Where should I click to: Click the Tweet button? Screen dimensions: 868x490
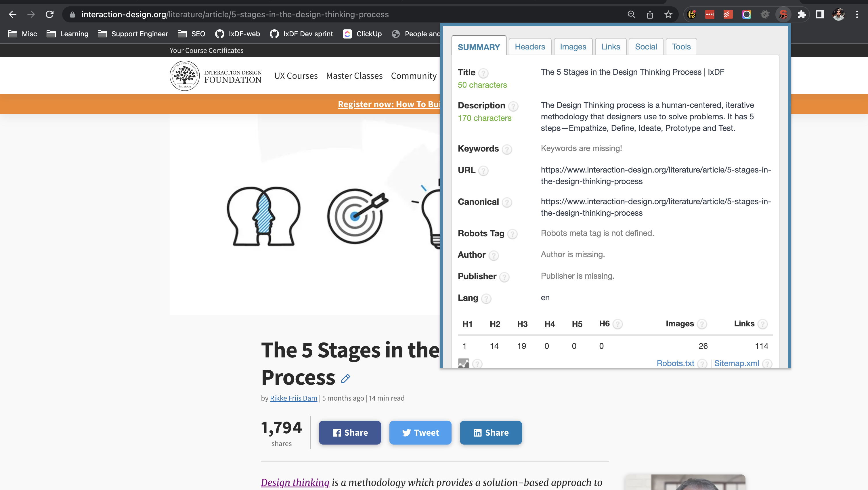(x=420, y=432)
